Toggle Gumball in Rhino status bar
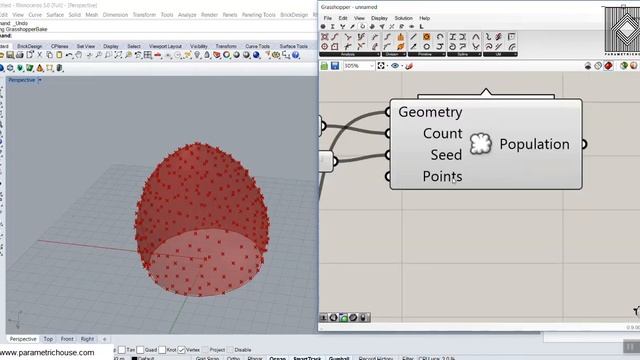 339,358
